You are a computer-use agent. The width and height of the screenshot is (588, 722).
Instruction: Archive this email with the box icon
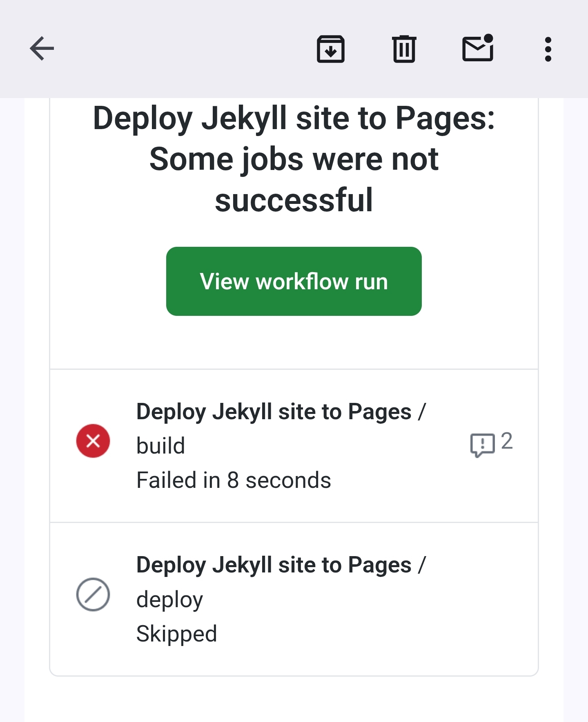coord(331,49)
